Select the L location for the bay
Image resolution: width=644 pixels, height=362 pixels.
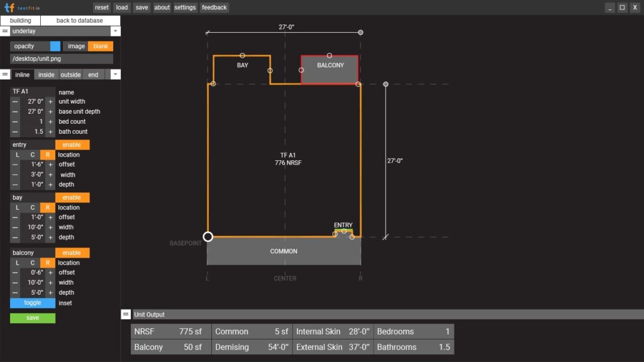point(16,207)
